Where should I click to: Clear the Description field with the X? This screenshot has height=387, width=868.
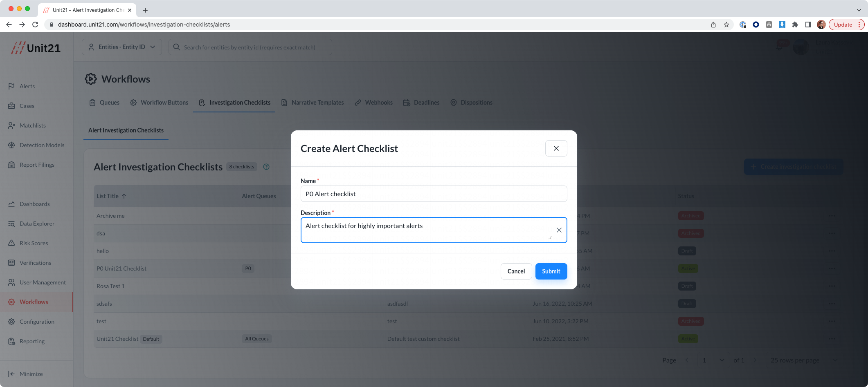559,230
